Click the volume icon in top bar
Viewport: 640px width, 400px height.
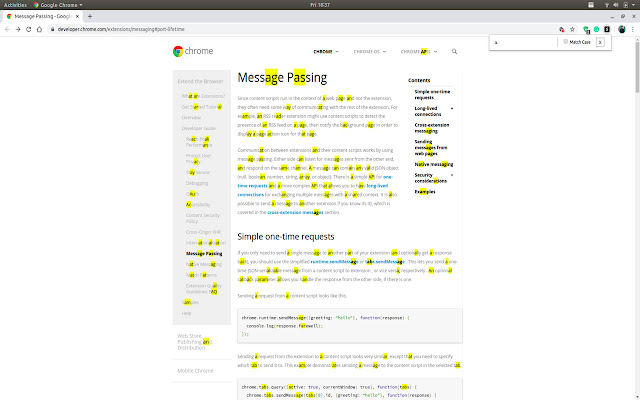point(616,5)
